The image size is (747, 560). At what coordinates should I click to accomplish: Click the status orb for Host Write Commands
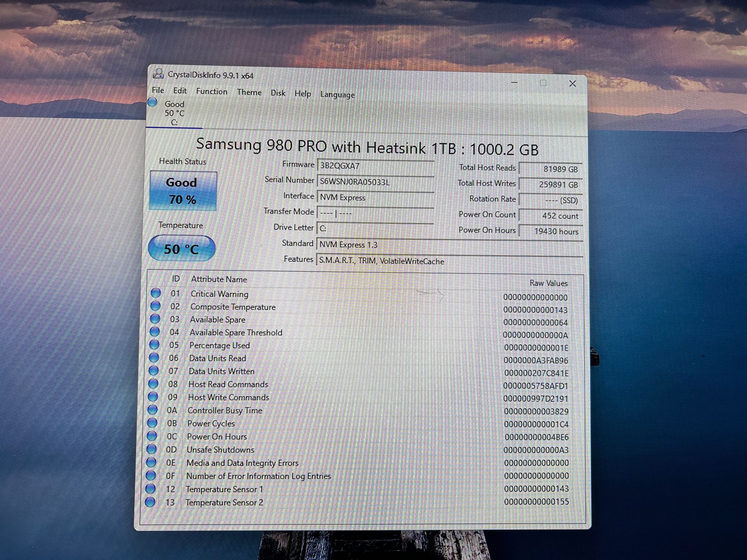[x=153, y=396]
